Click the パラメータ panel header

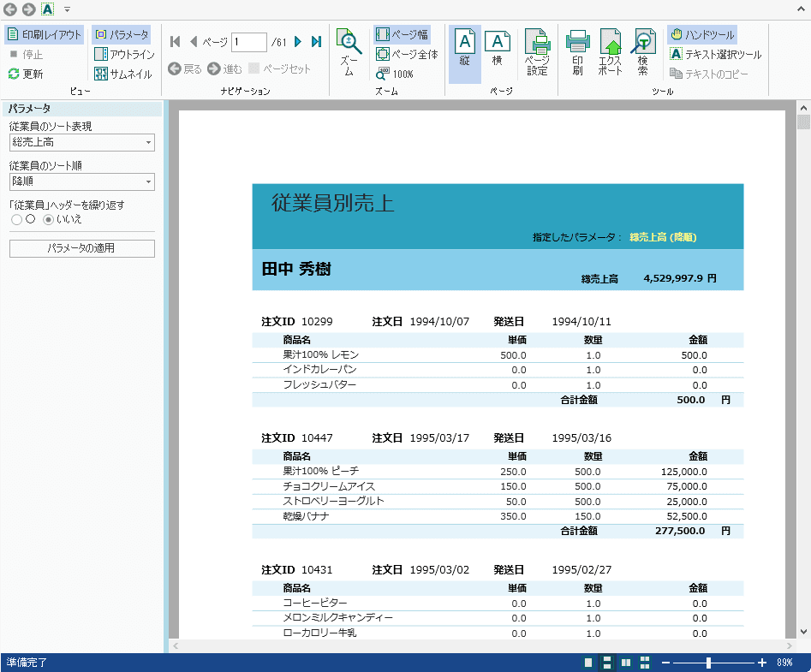[82, 109]
